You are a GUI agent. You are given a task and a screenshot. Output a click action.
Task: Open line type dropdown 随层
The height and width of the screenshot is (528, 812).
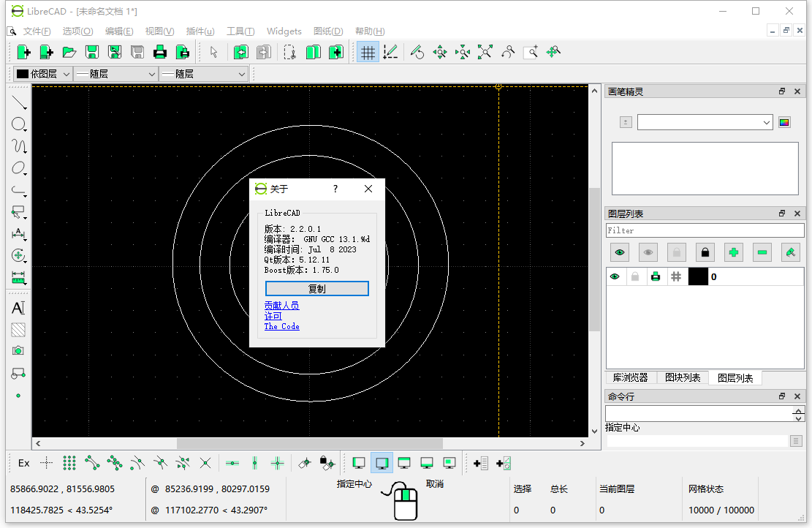(x=203, y=74)
